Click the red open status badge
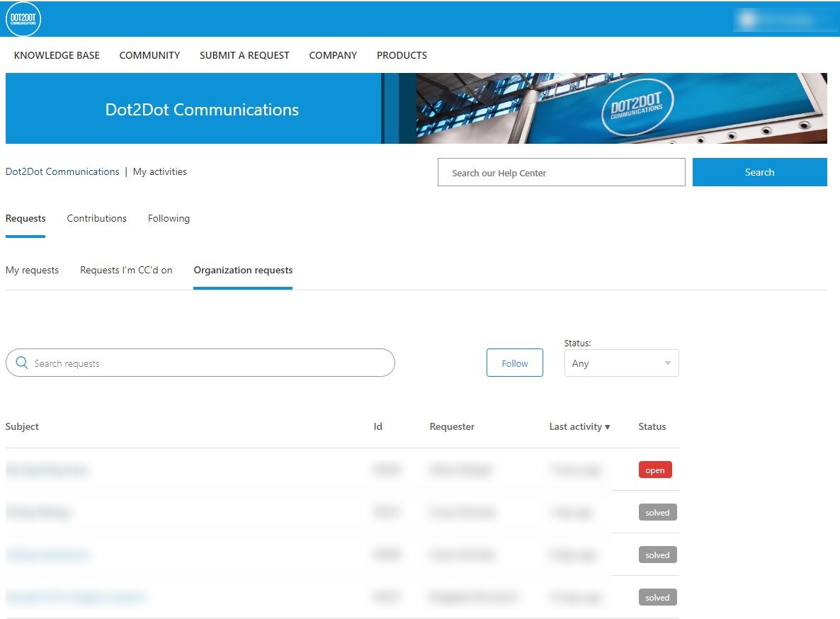 [655, 470]
